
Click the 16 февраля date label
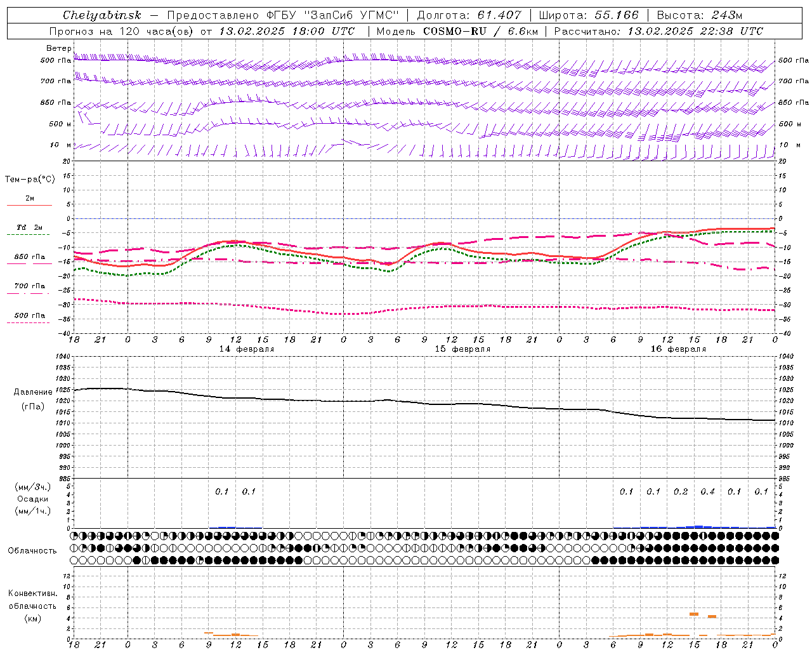click(x=678, y=349)
